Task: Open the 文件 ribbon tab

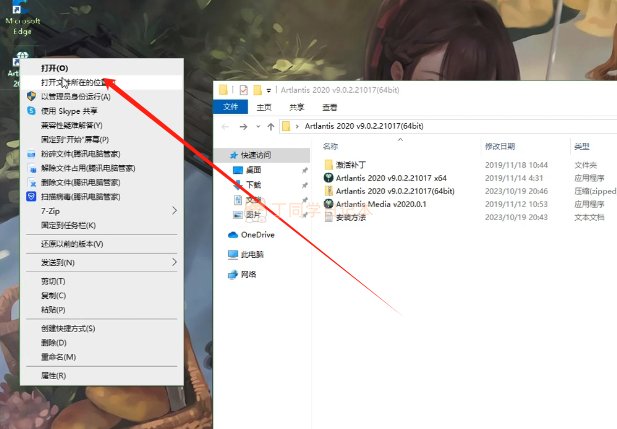Action: (230, 107)
